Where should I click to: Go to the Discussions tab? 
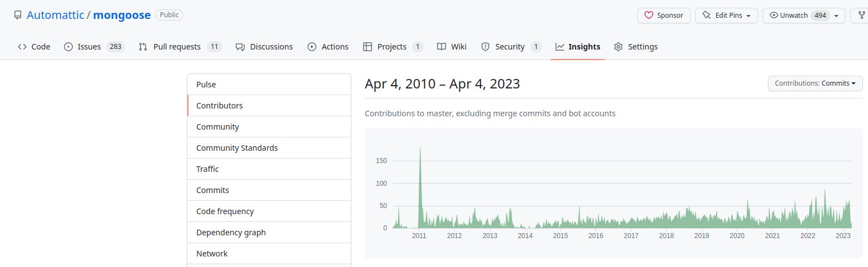click(264, 47)
